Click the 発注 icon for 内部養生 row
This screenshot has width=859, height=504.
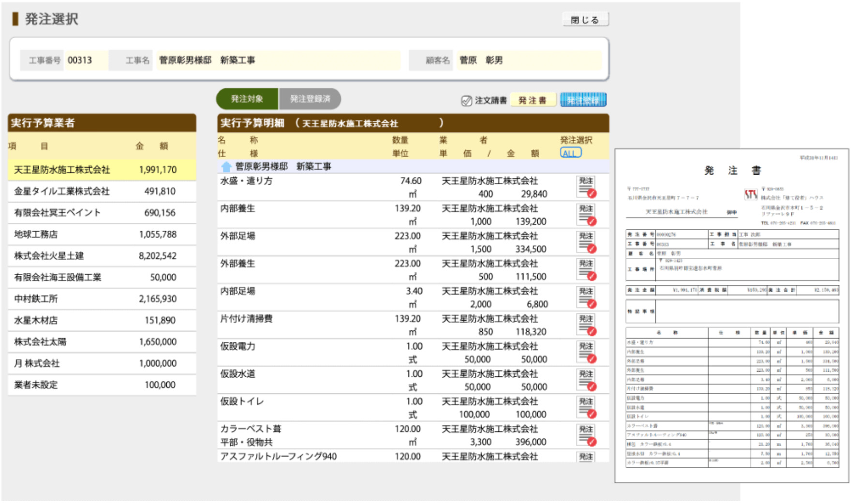pyautogui.click(x=586, y=214)
